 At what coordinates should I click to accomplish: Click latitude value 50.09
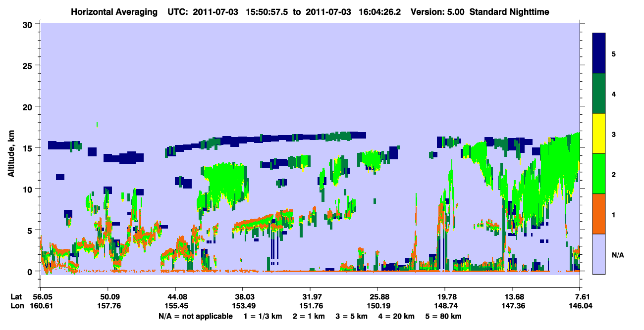coord(107,296)
